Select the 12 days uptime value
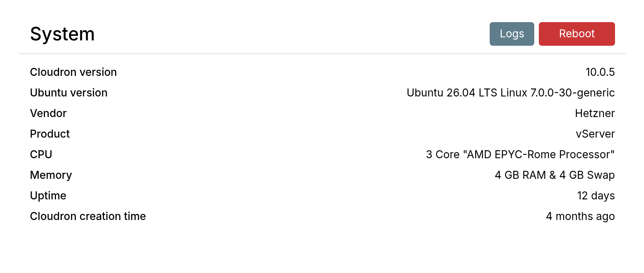 point(596,196)
